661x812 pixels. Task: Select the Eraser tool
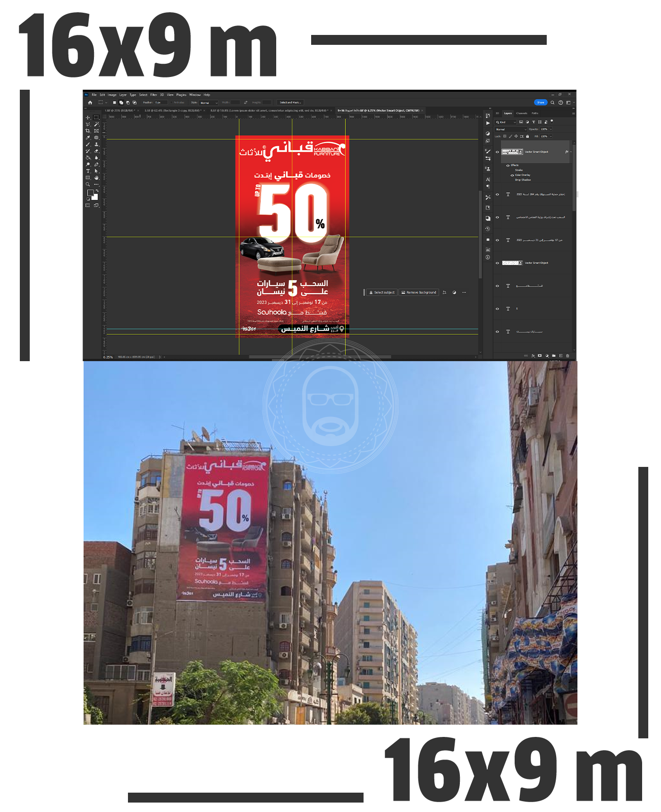[x=96, y=151]
